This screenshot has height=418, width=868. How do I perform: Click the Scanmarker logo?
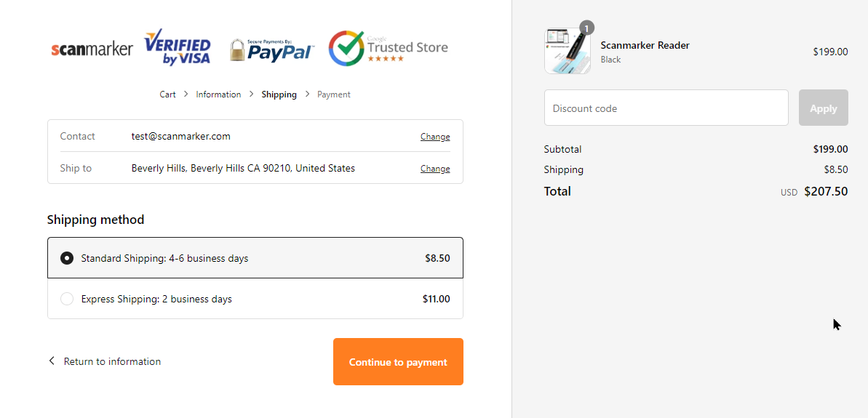(x=92, y=49)
